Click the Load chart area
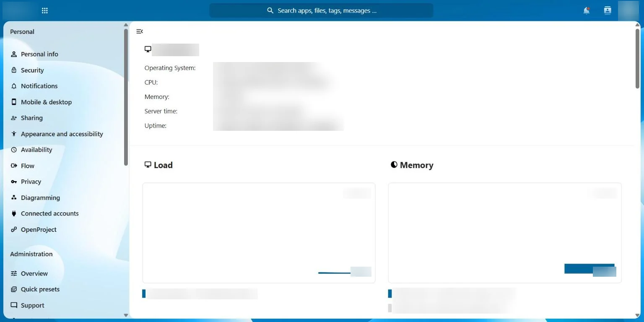This screenshot has width=644, height=322. [x=259, y=233]
